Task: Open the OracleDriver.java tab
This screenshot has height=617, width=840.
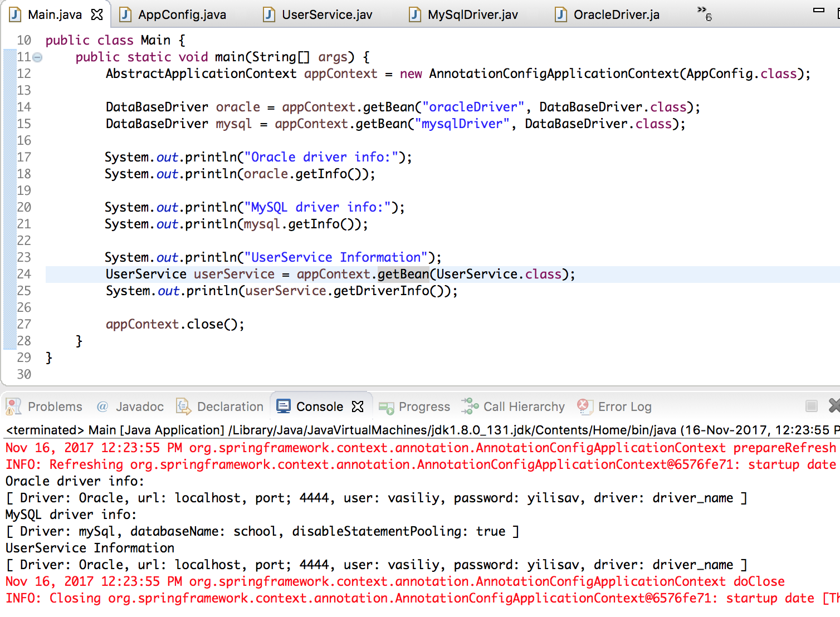Action: 616,14
